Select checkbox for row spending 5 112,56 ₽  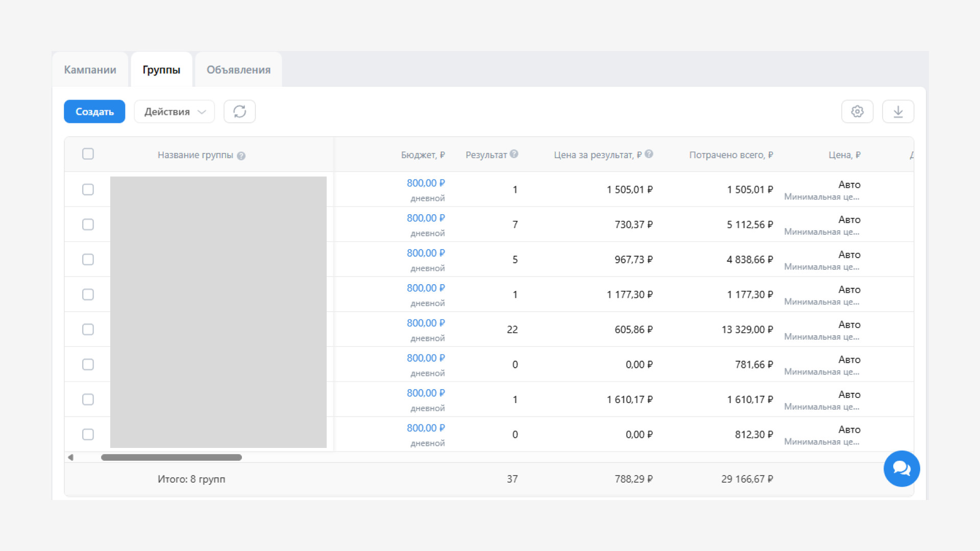pyautogui.click(x=88, y=224)
